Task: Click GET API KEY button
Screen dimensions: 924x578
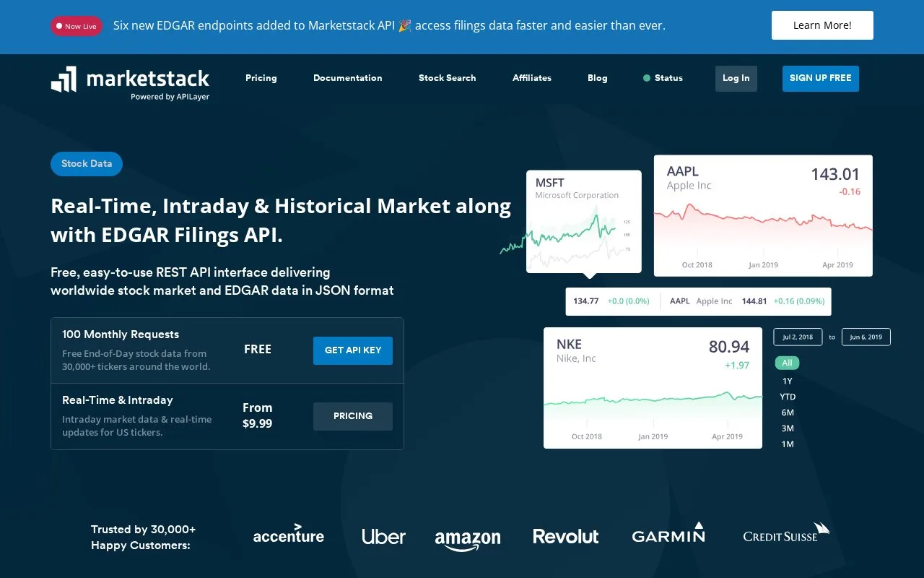Action: (353, 350)
